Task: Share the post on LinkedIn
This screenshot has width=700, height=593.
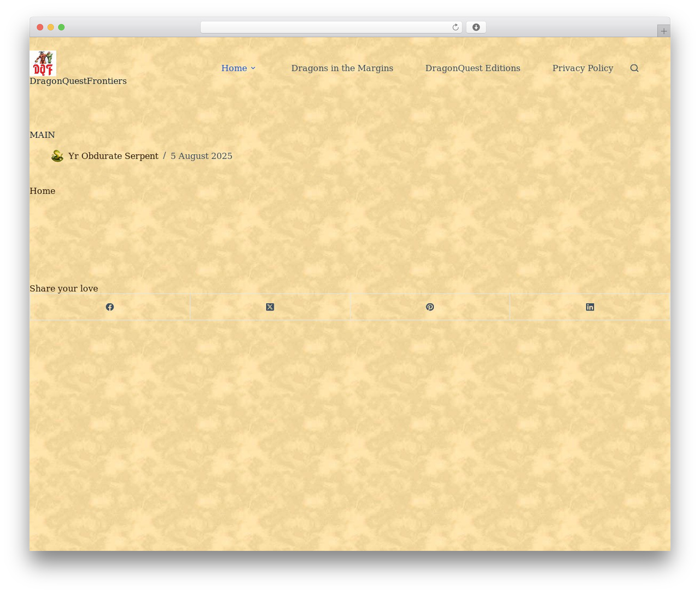Action: [590, 307]
